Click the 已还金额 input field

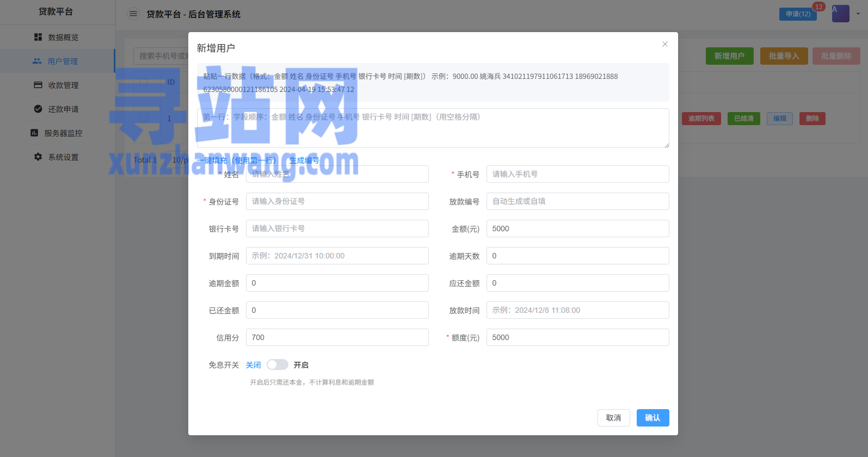(337, 310)
